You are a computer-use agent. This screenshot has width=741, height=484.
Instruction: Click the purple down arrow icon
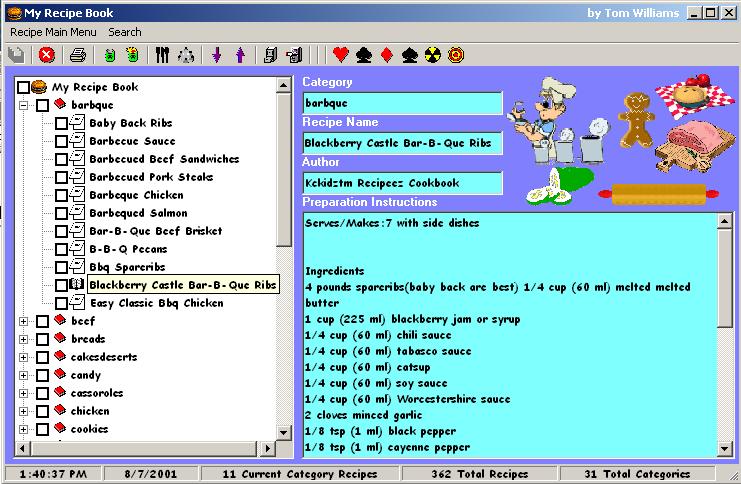click(x=217, y=55)
